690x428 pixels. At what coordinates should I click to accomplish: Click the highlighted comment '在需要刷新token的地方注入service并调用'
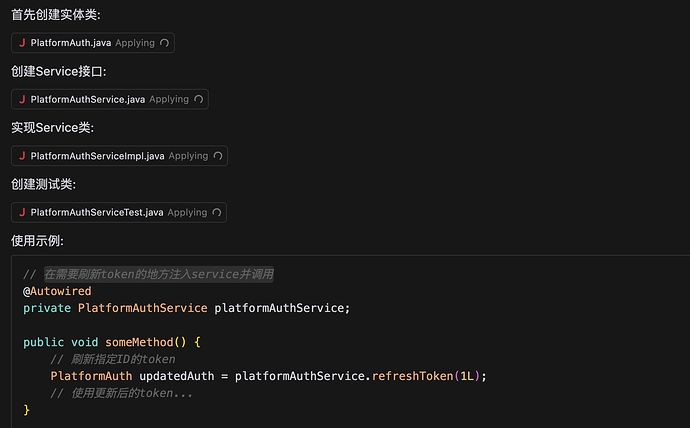[159, 274]
